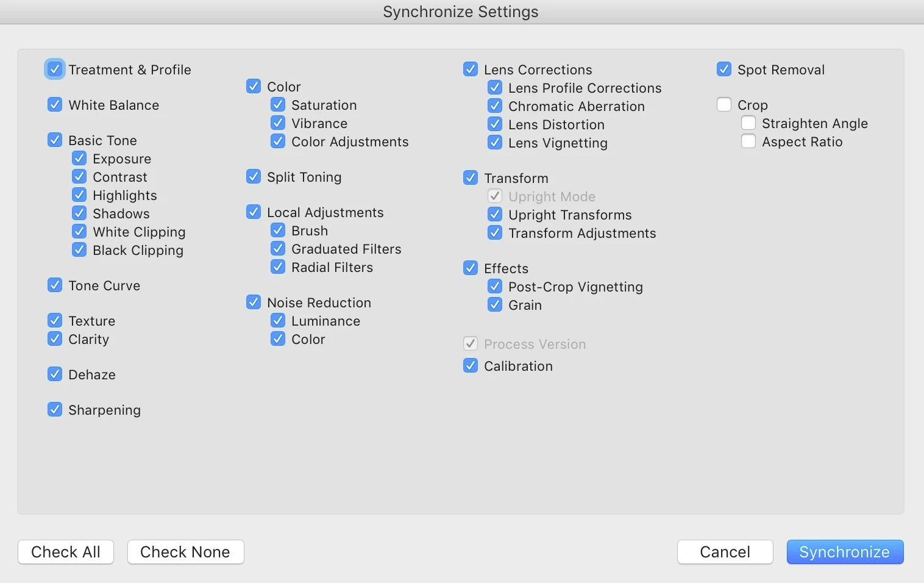Viewport: 924px width, 583px height.
Task: Check the Straighten Angle option
Action: pyautogui.click(x=748, y=123)
